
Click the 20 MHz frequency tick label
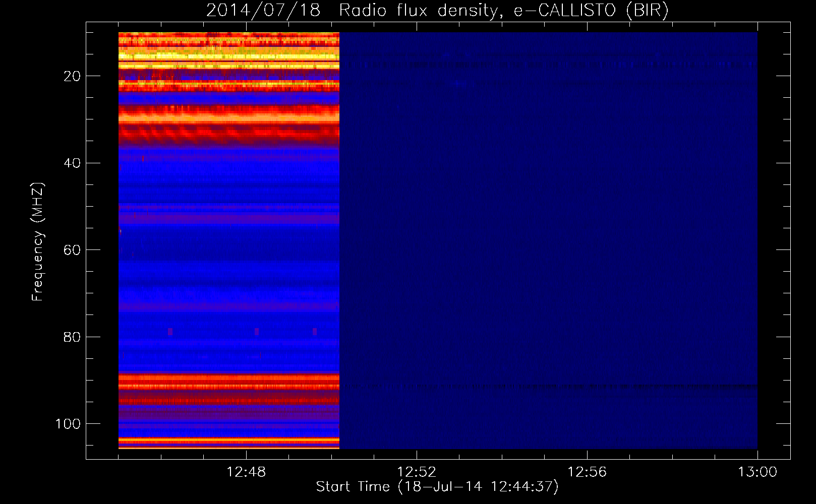tap(72, 76)
